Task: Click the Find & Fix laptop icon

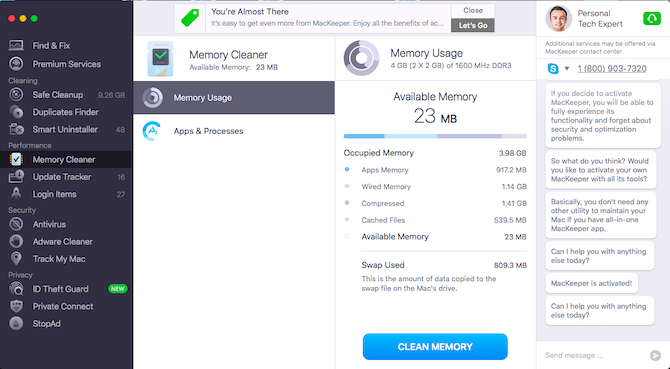Action: click(x=16, y=45)
